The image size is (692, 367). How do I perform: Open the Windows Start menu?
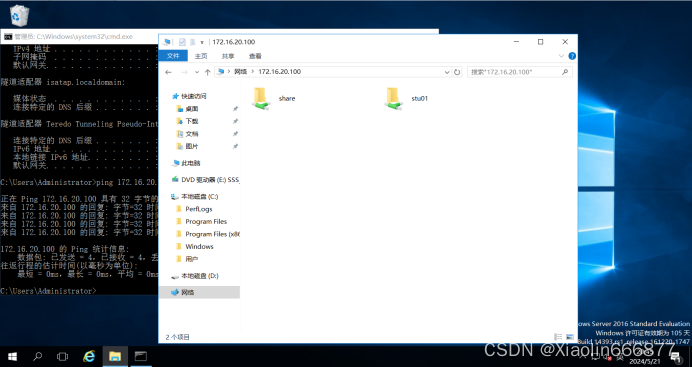[x=12, y=356]
